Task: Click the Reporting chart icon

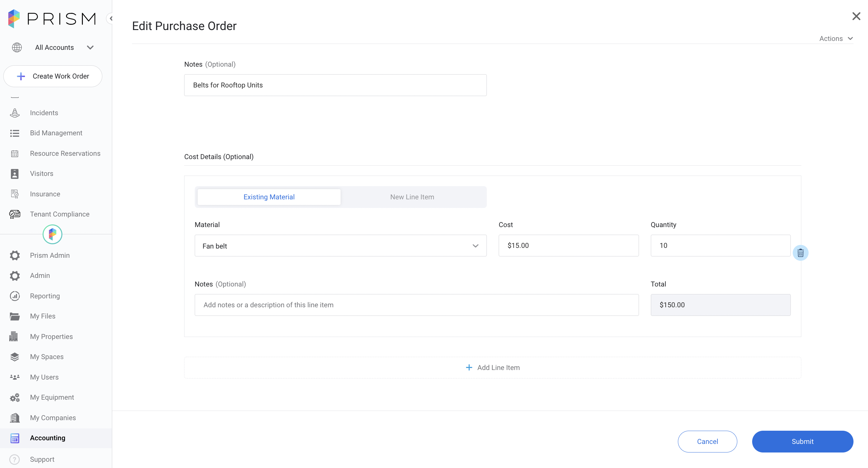Action: pos(15,296)
